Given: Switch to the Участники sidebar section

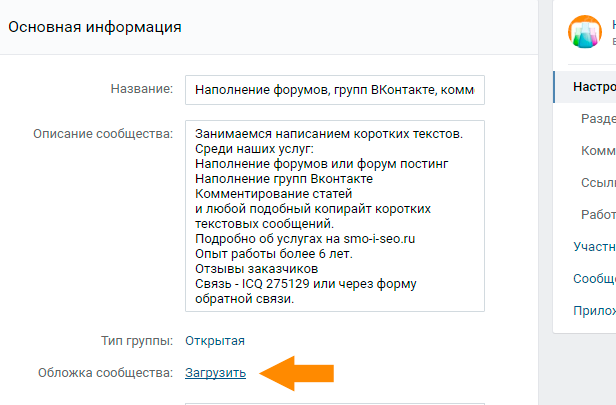Looking at the screenshot, I should coord(594,246).
